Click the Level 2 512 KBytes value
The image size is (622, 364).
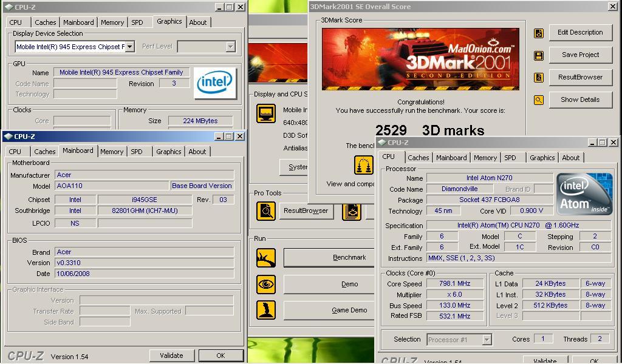tap(550, 305)
